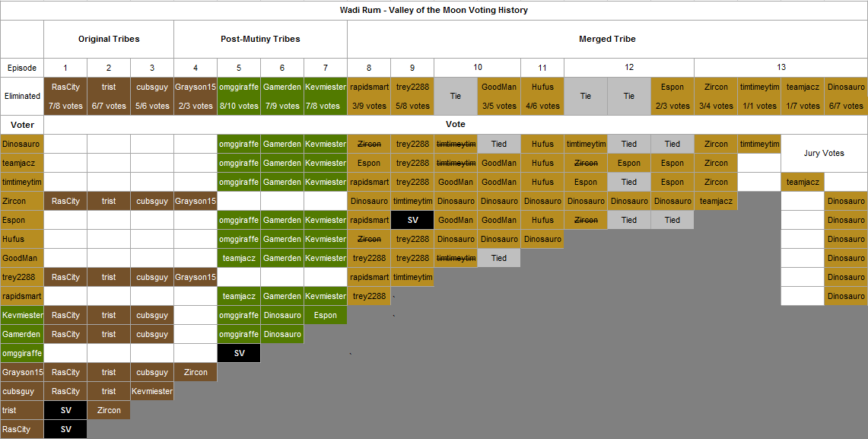Click the Voter column header
868x439 pixels.
22,125
